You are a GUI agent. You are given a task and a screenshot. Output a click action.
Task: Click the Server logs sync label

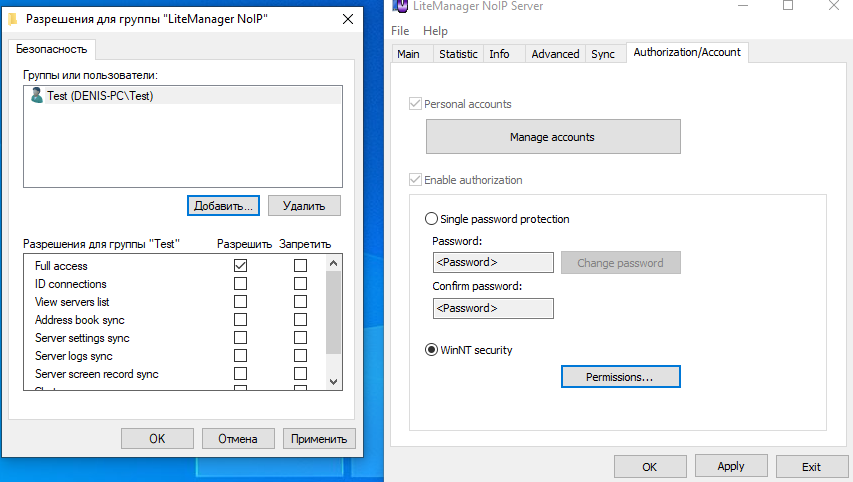(x=73, y=356)
